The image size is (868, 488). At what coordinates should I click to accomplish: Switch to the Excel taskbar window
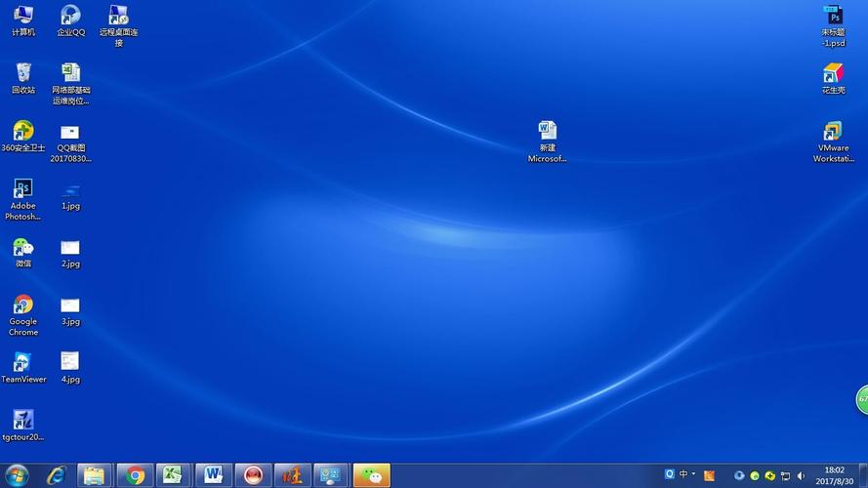tap(174, 475)
